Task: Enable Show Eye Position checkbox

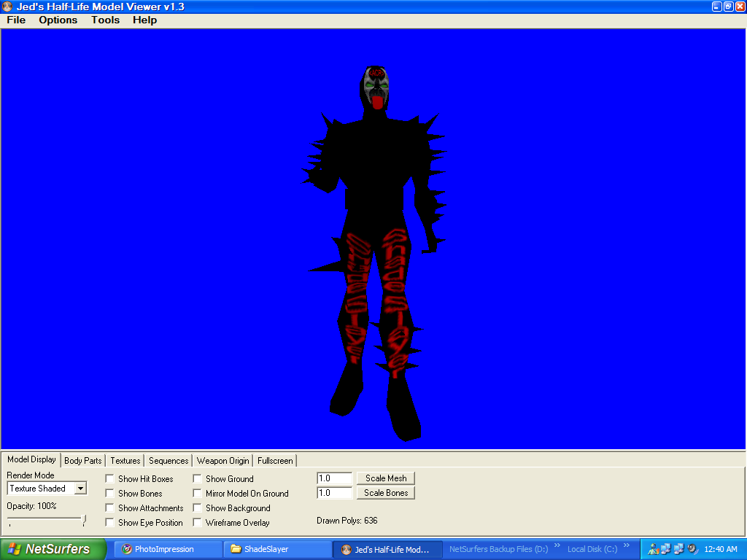Action: tap(109, 522)
